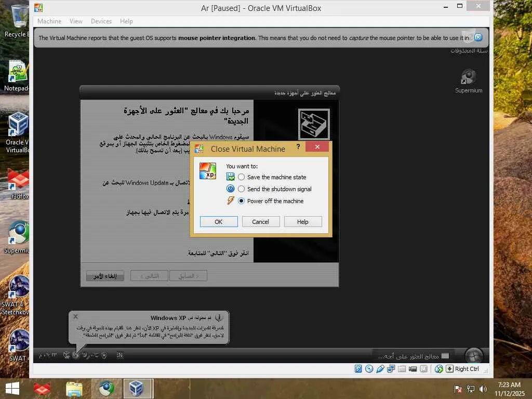Click the hard disk activity status icon
Screen dimensions: 532x399
pos(358,369)
